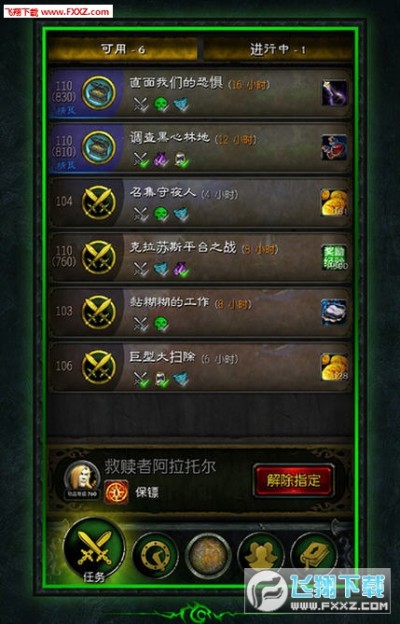
Task: Click the 奖励经验 reward icon
Action: tap(334, 257)
